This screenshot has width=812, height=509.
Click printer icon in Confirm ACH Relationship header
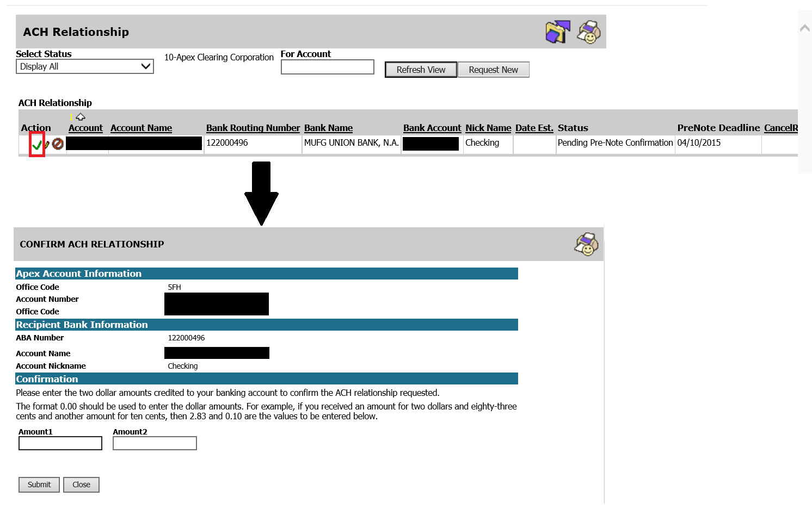coord(586,244)
